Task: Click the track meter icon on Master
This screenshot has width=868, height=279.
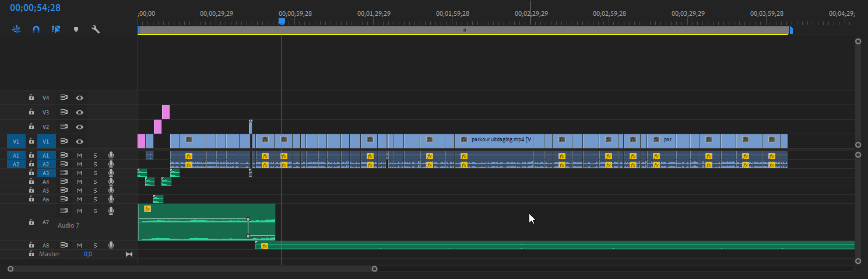Action: pos(129,254)
